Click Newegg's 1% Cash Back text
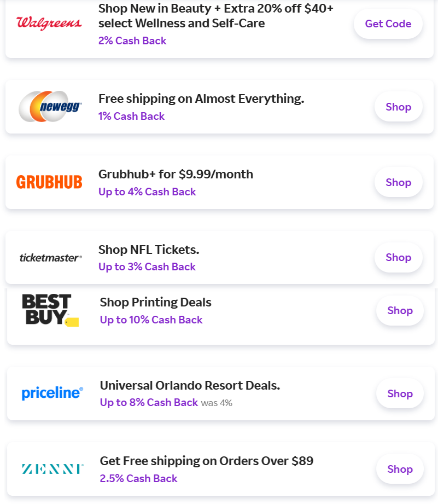Viewport: 438px width, 504px height. 131,116
